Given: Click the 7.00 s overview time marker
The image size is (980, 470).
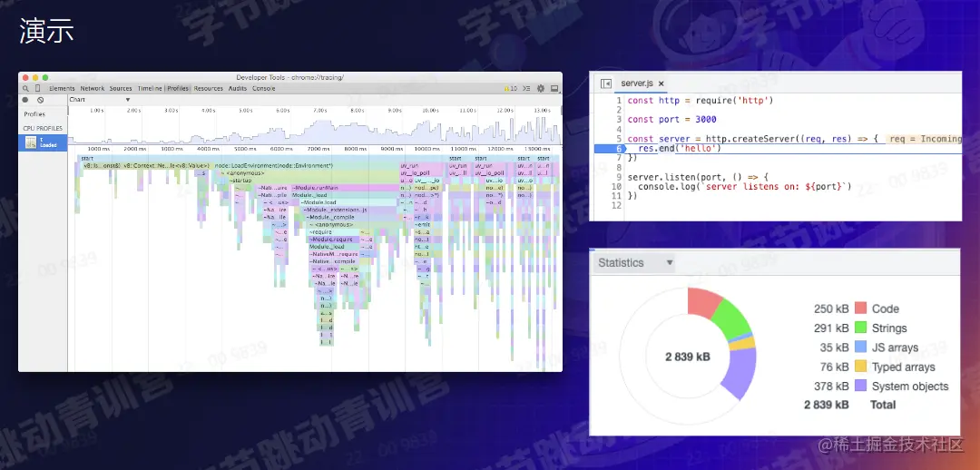Looking at the screenshot, I should (320, 111).
